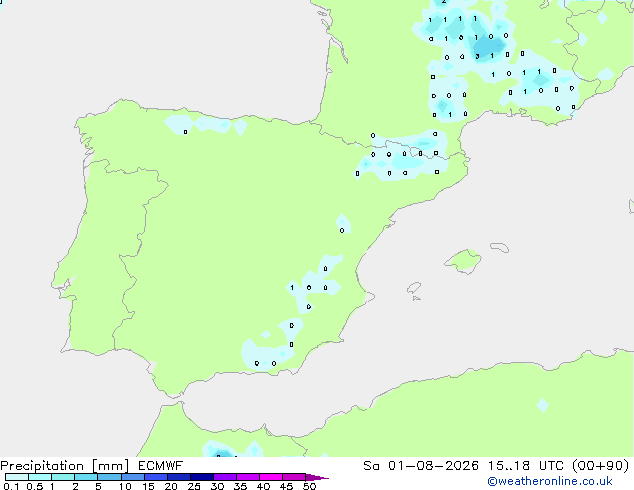This screenshot has width=634, height=490.
Task: Click the Mallorca island on the map
Action: pos(464,261)
